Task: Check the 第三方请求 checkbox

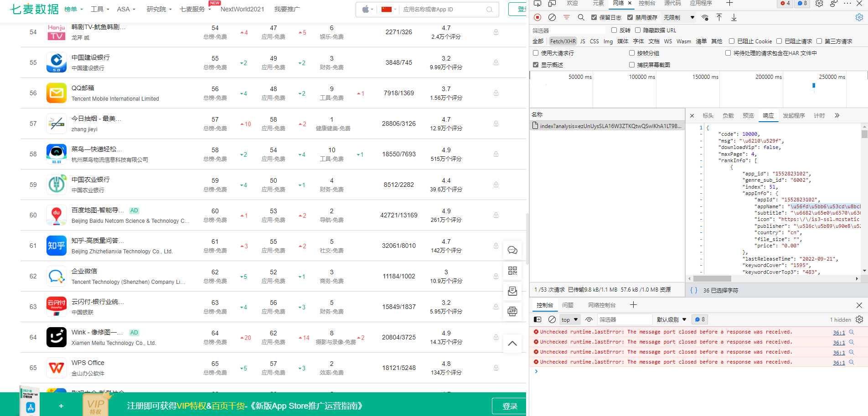Action: [819, 41]
